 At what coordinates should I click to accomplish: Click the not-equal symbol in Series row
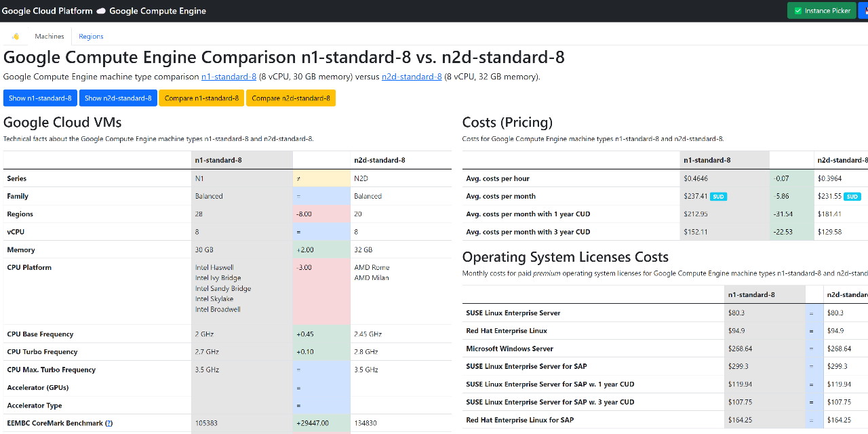click(298, 179)
